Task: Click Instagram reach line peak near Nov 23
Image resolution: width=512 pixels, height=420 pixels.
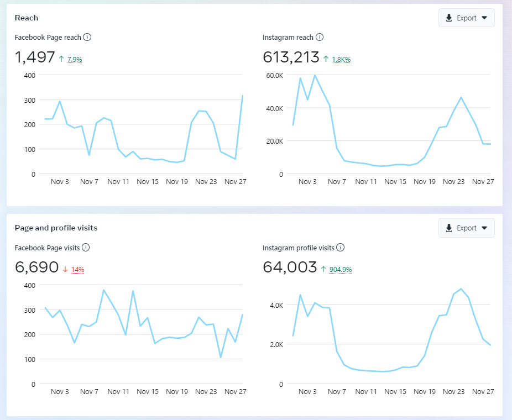Action: 461,97
